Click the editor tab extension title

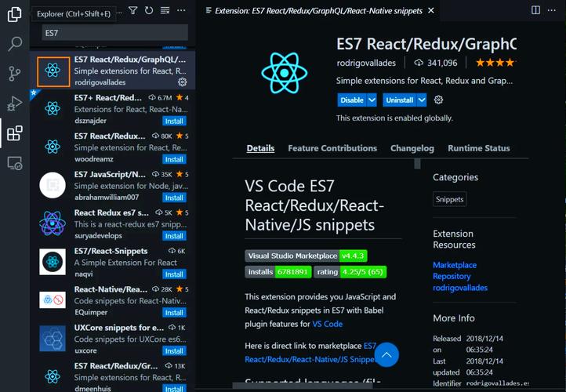point(318,11)
